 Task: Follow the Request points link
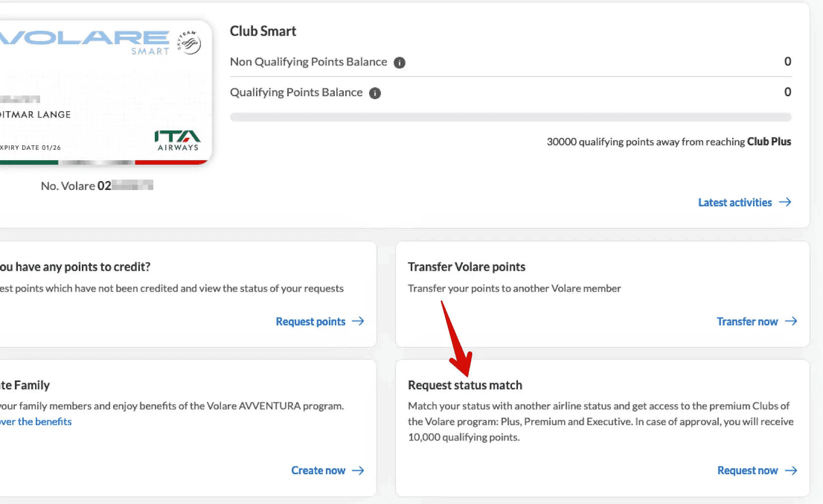click(311, 321)
